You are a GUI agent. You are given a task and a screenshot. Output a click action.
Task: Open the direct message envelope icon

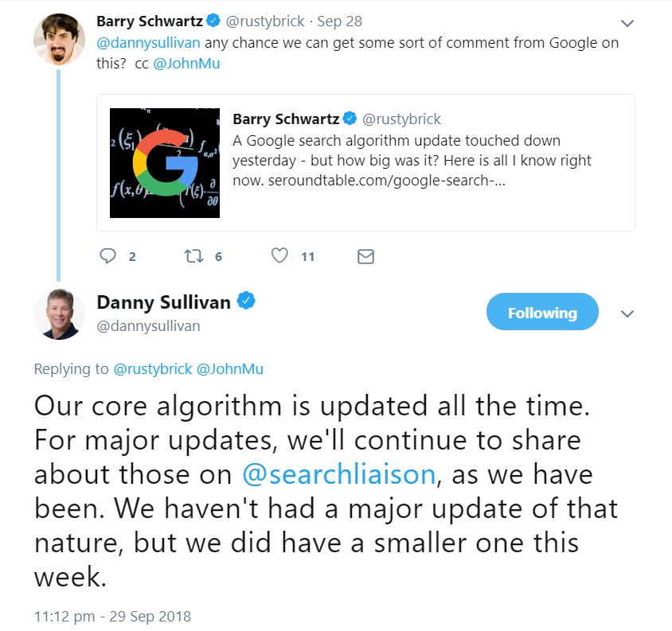365,255
